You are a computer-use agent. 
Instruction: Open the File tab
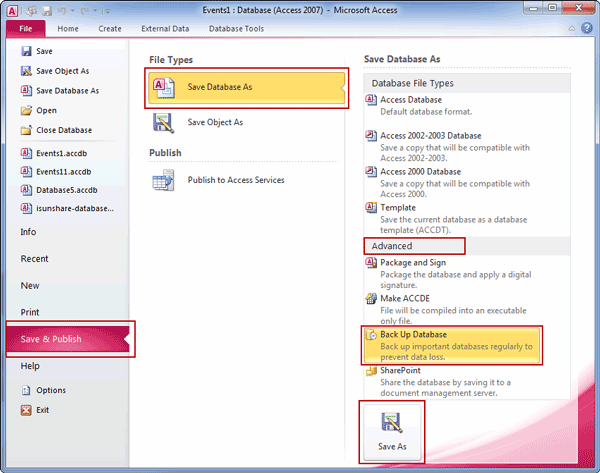click(x=26, y=29)
